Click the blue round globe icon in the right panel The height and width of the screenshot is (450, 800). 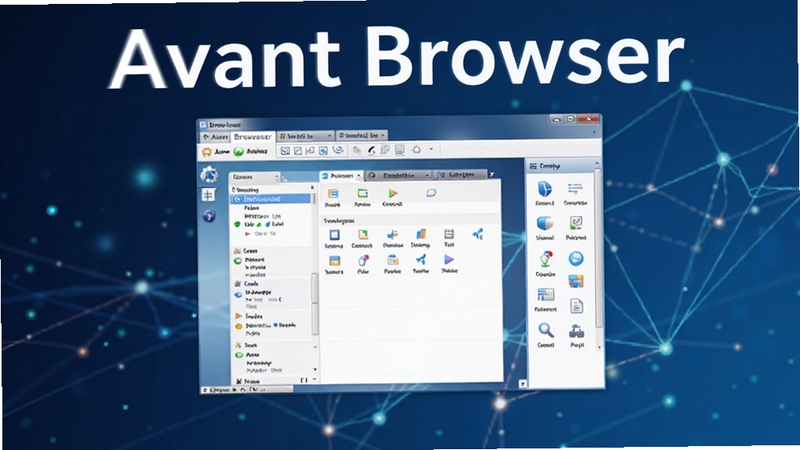(x=576, y=258)
